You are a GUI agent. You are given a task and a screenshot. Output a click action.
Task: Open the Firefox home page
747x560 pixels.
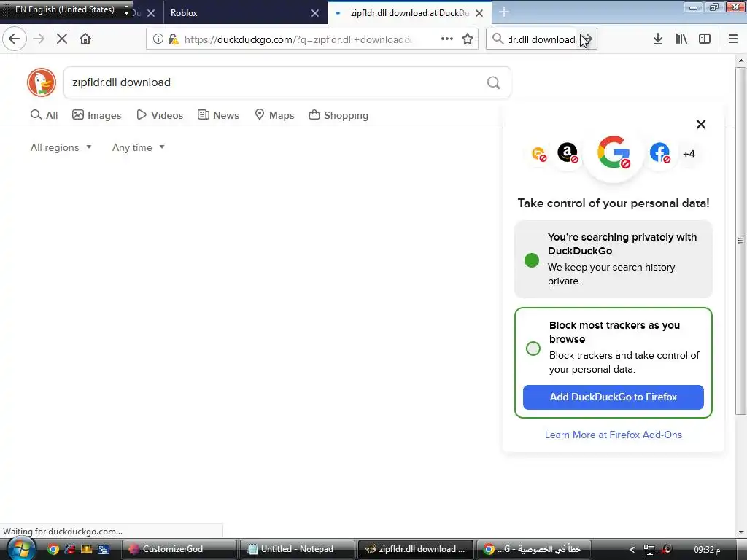85,39
